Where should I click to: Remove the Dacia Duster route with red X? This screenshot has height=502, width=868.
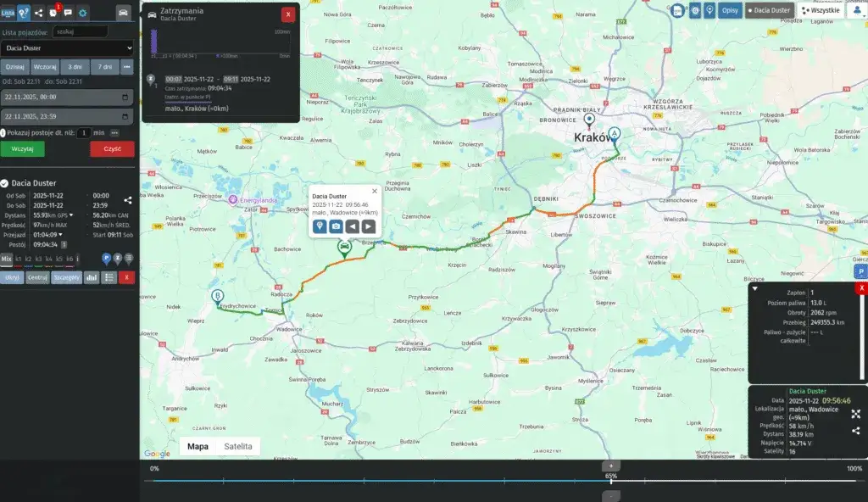point(127,277)
